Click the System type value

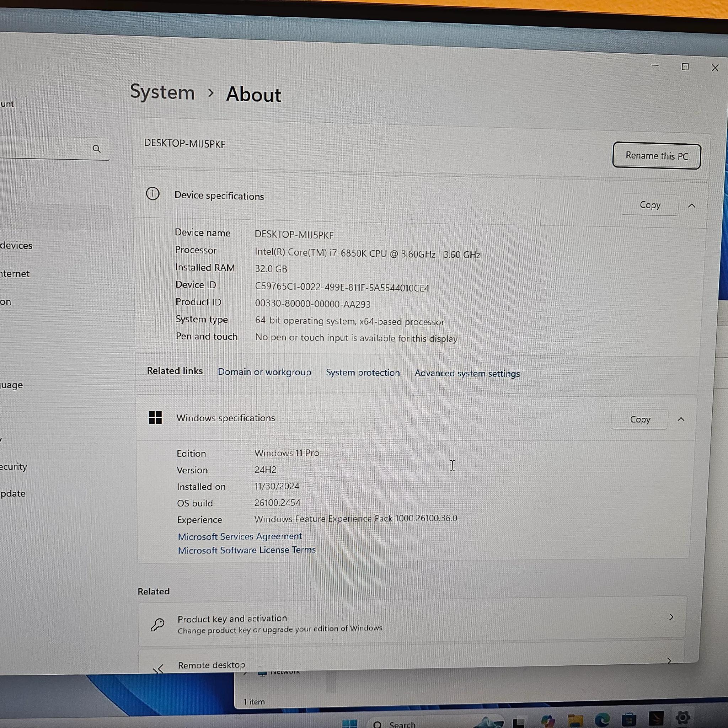350,321
